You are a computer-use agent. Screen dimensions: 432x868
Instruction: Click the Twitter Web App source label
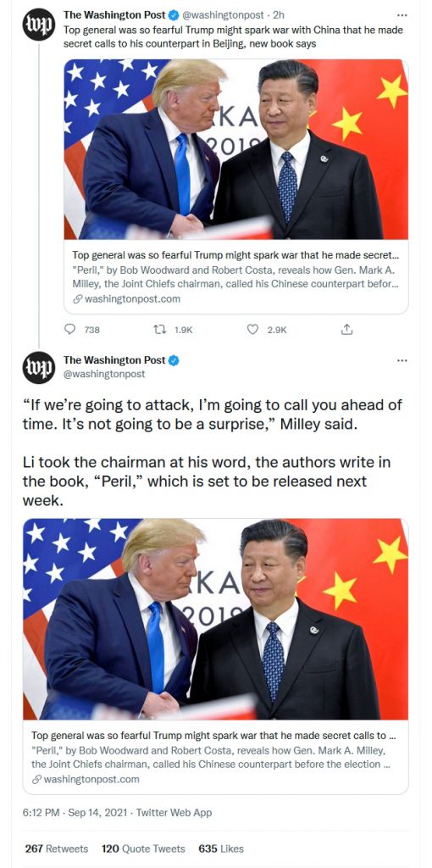click(174, 813)
